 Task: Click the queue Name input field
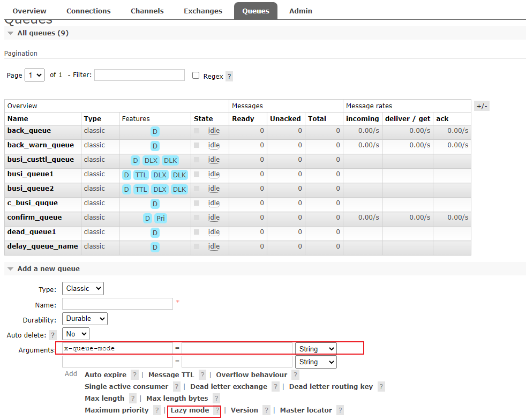tap(117, 304)
